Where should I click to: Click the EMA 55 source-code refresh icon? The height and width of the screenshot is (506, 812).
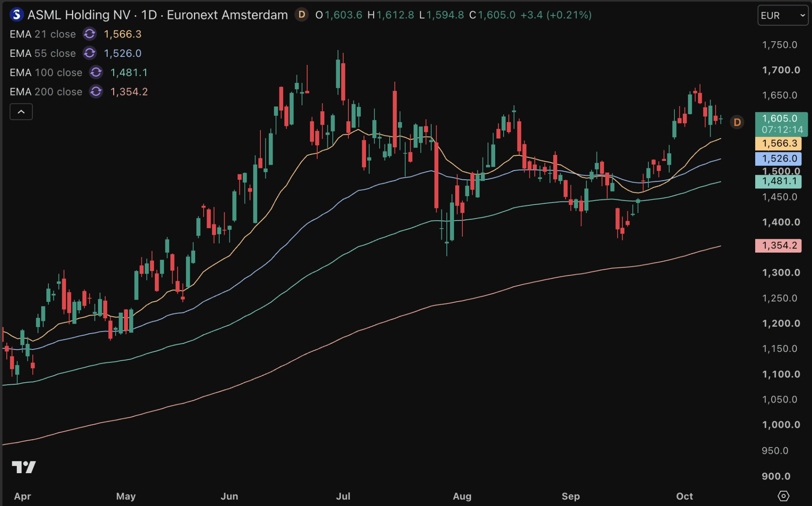90,53
